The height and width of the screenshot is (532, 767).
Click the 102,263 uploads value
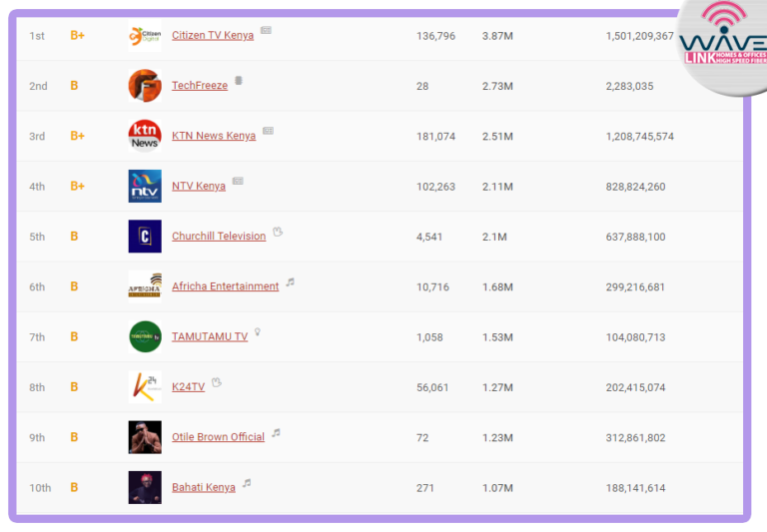[x=435, y=187]
